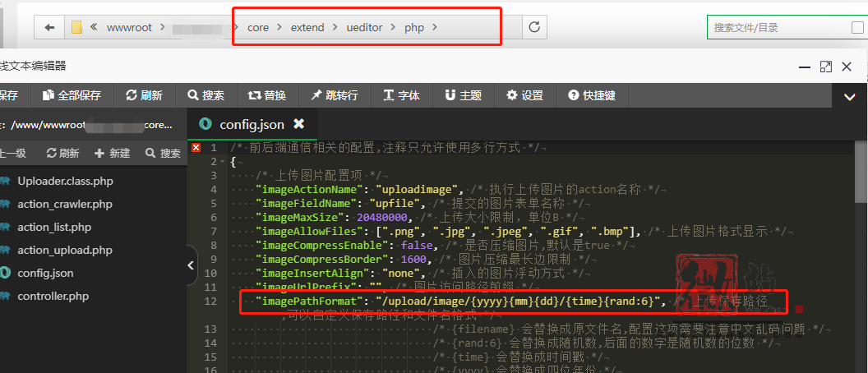This screenshot has width=868, height=373.
Task: Click the "uploadimage" value on line 4
Action: (x=418, y=189)
